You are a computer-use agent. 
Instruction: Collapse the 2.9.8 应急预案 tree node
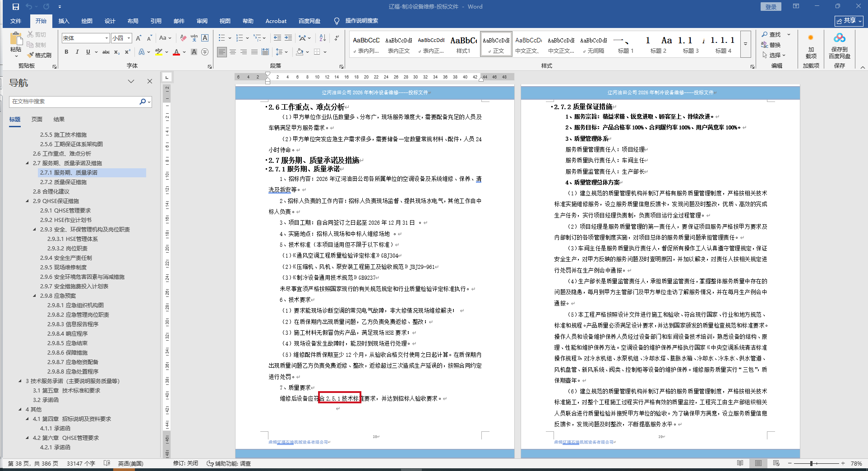click(x=35, y=296)
